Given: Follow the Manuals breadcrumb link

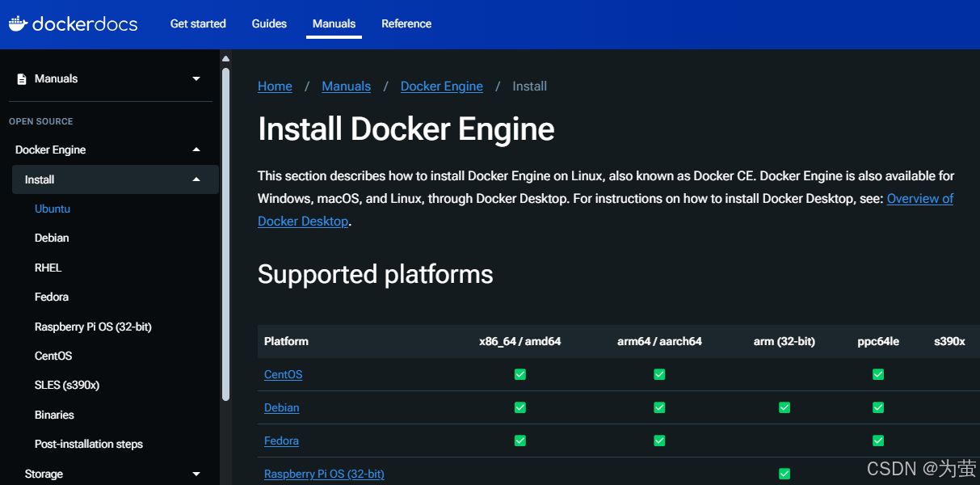Looking at the screenshot, I should 346,86.
